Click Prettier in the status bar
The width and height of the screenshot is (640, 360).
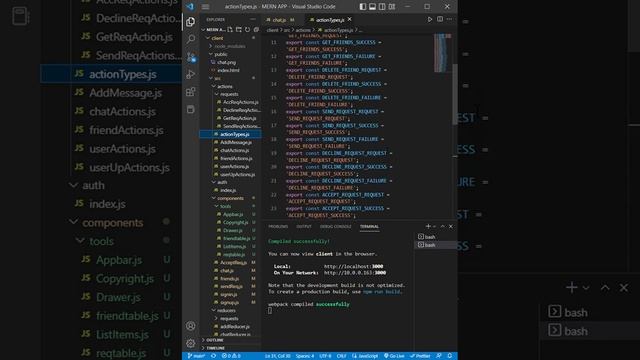tap(420, 356)
